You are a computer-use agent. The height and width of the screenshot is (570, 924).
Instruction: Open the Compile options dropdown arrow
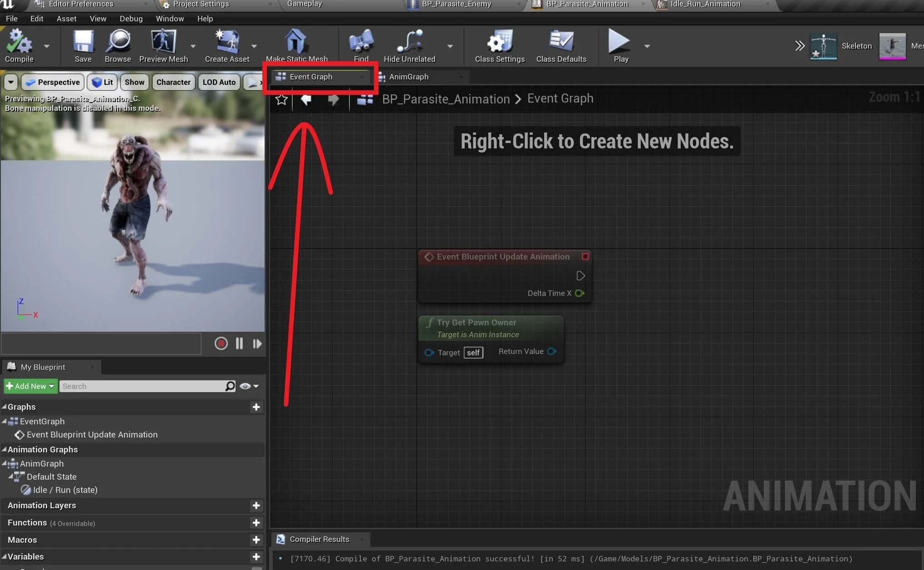coord(46,46)
